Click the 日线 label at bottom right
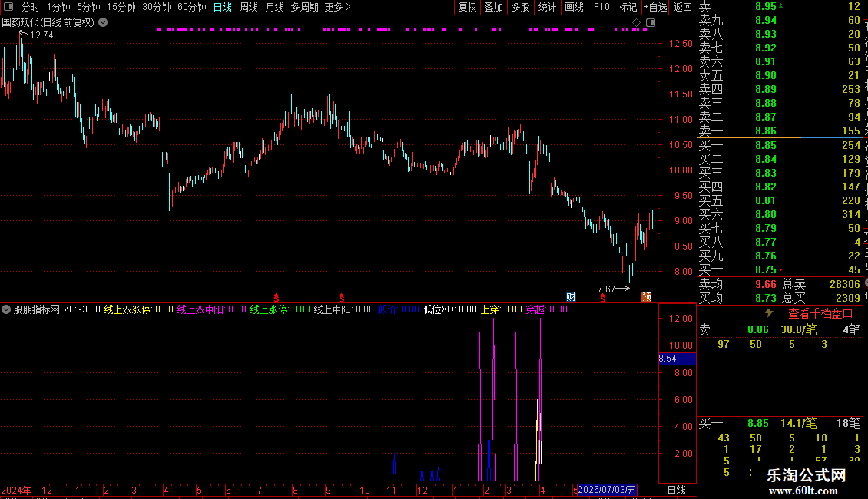Screen dimensions: 868x499 677,490
